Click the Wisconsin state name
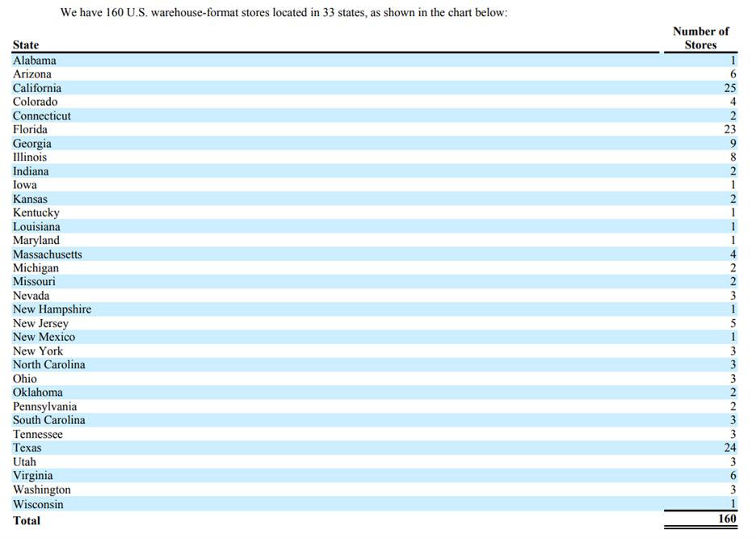This screenshot has height=538, width=756. click(x=38, y=504)
